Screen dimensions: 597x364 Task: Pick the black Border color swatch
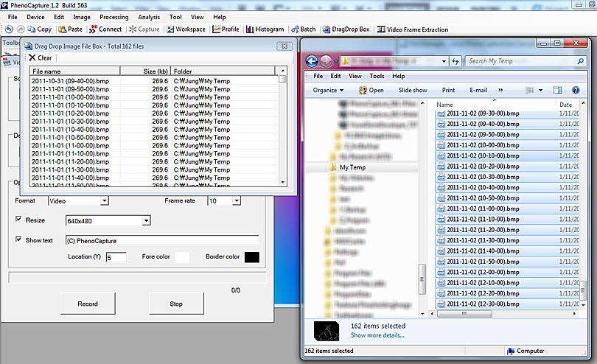click(x=251, y=256)
